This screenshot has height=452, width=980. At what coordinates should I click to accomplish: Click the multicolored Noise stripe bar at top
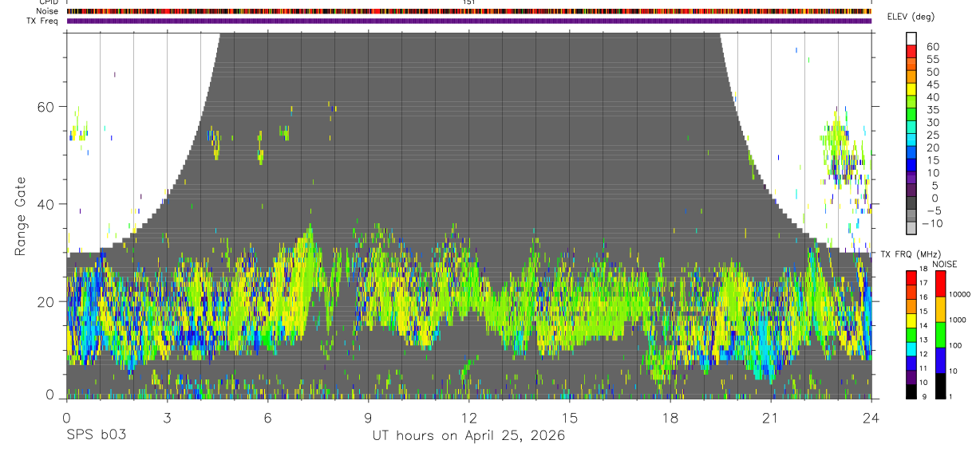coord(469,11)
